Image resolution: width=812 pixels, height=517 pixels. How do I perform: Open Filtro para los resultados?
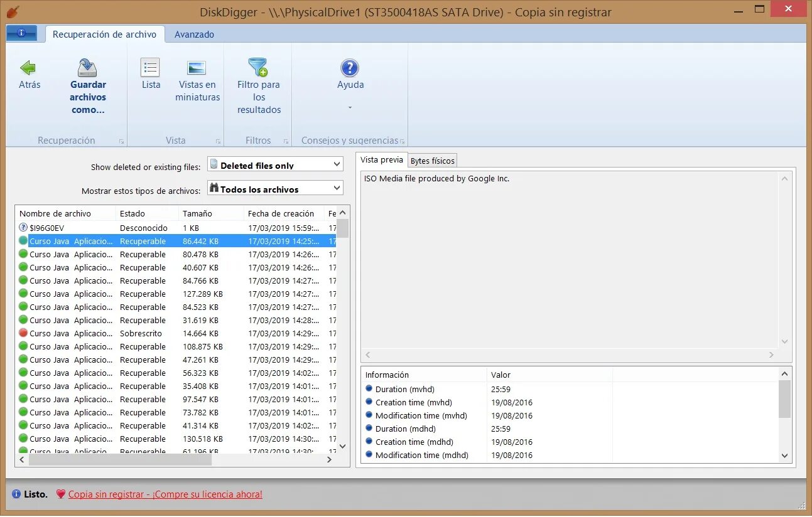[x=258, y=68]
